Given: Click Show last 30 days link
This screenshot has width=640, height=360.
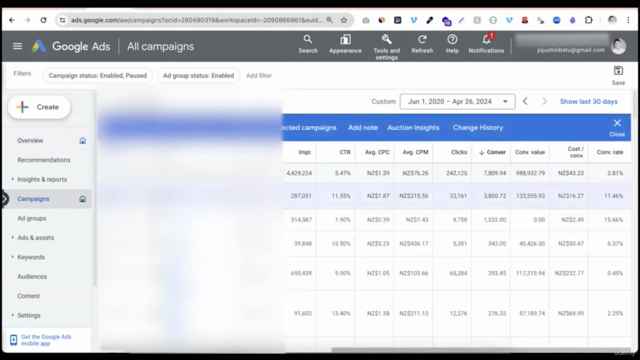Looking at the screenshot, I should pos(589,101).
